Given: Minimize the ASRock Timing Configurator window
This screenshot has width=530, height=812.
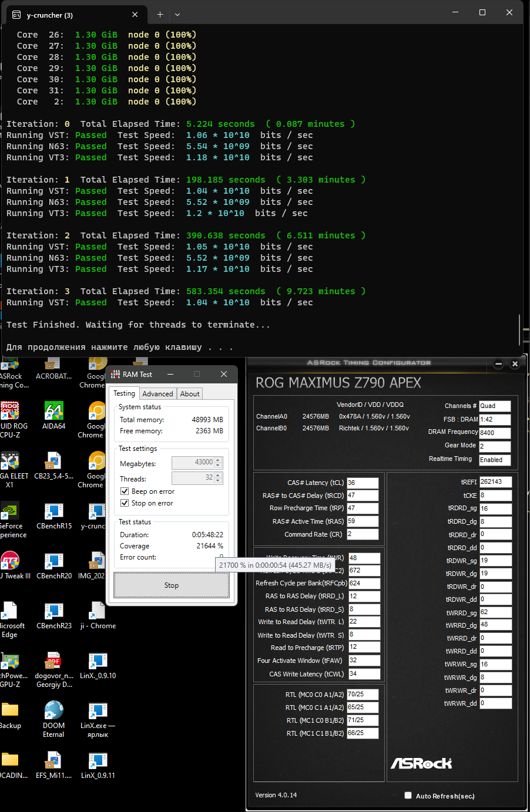Looking at the screenshot, I should click(x=498, y=364).
